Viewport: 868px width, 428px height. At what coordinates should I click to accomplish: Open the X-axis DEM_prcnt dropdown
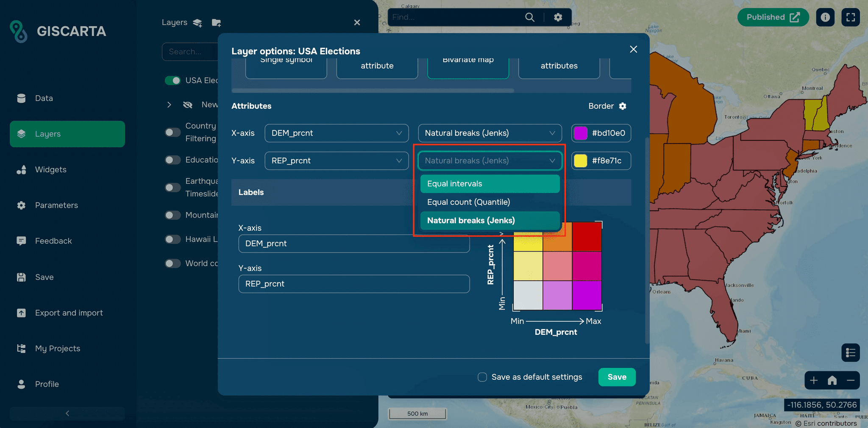[336, 133]
